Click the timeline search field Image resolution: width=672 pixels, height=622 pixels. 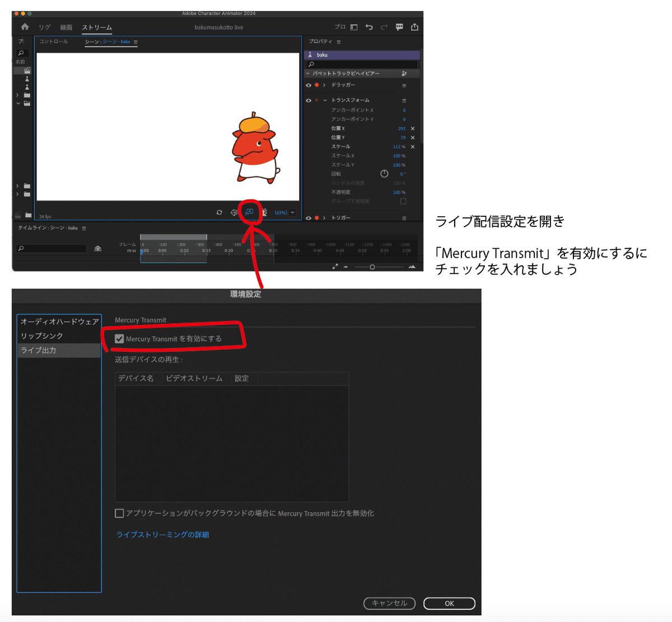pyautogui.click(x=52, y=248)
